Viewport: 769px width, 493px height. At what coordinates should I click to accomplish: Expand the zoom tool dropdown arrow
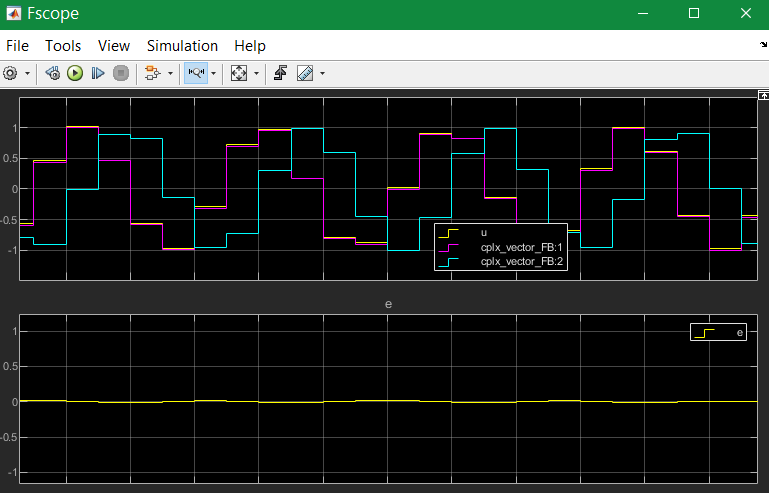click(x=213, y=74)
